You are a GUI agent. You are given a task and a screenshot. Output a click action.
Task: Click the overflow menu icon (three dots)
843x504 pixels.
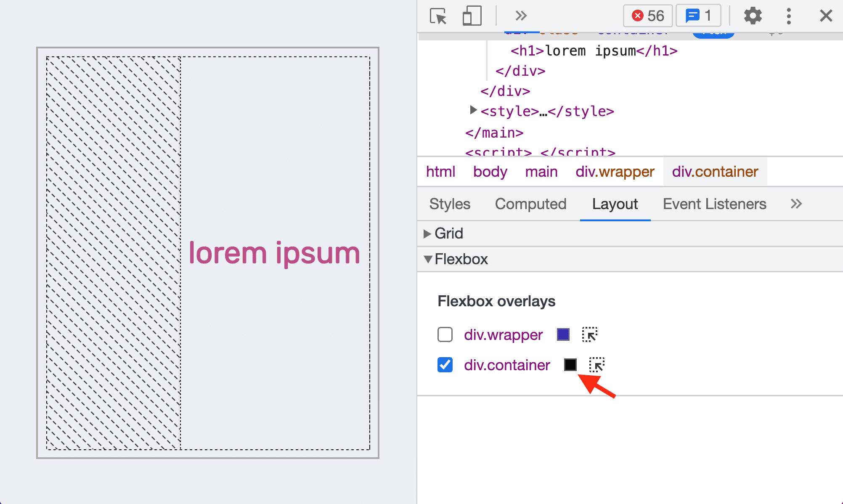[789, 16]
